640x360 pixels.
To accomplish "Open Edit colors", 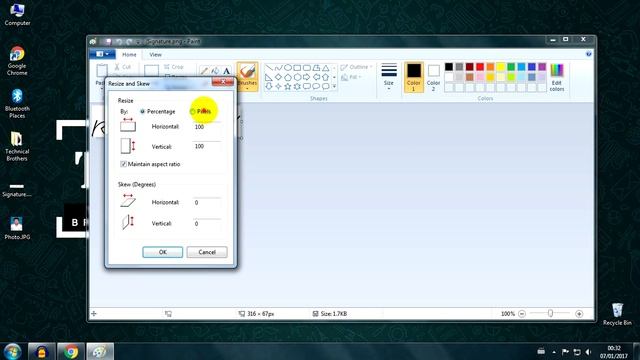I will coord(557,78).
